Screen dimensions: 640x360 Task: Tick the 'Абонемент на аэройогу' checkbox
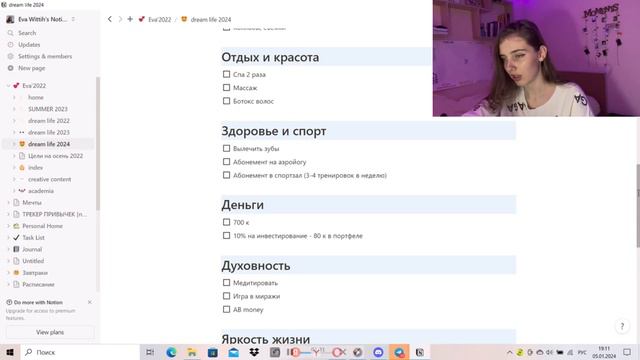point(227,162)
